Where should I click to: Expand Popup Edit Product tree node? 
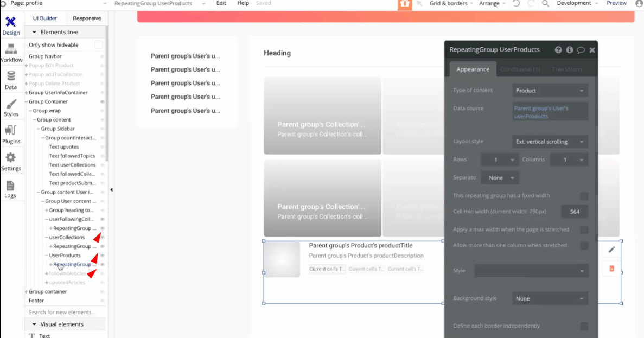pos(26,66)
